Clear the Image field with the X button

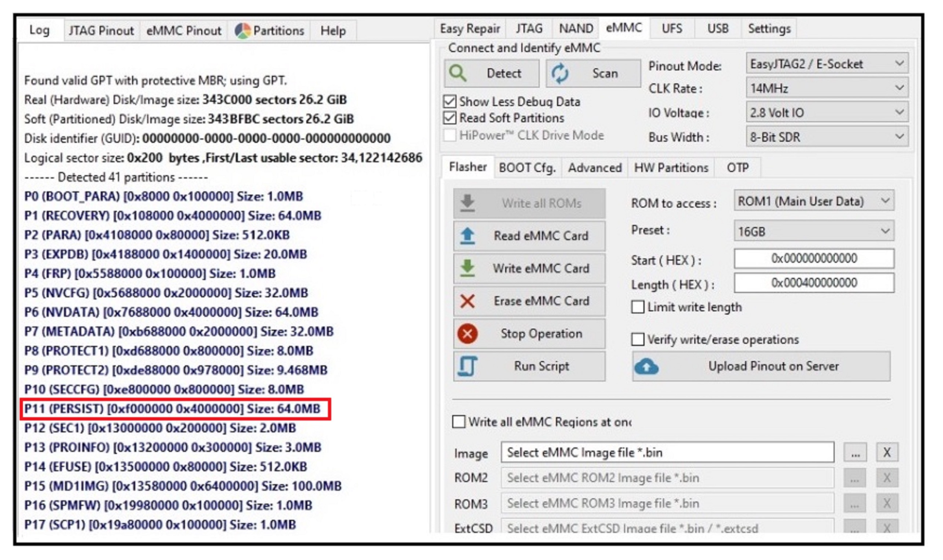[887, 453]
